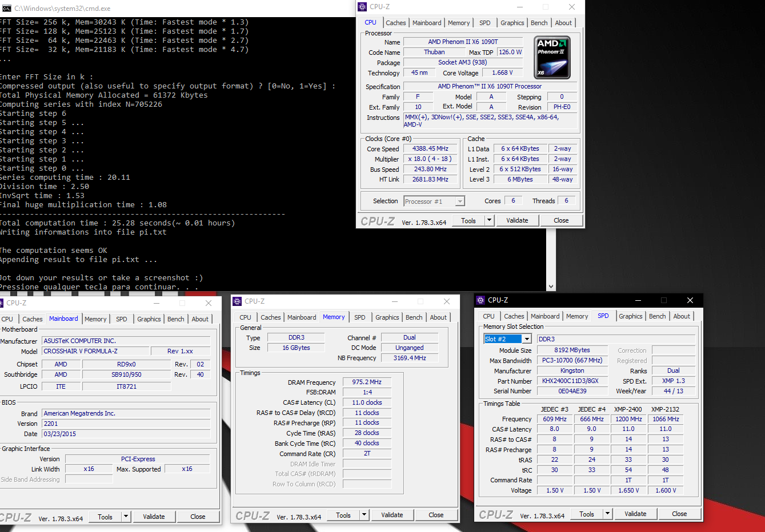Image resolution: width=765 pixels, height=532 pixels.
Task: Click Close button in CPU window
Action: click(x=561, y=220)
